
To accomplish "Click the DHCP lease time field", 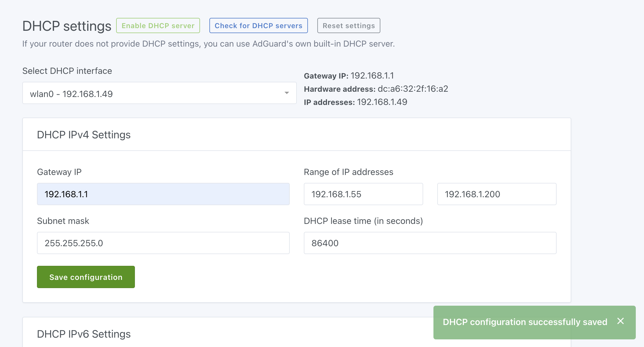I will click(430, 243).
